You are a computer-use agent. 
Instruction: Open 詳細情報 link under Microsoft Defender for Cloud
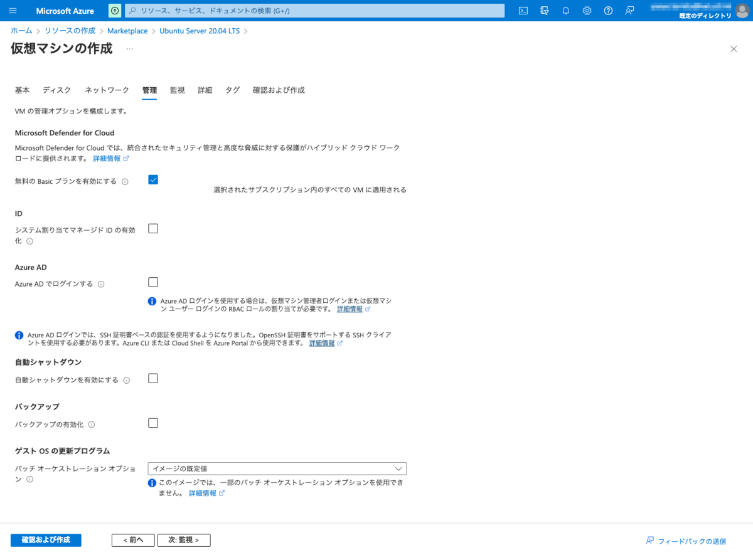coord(107,159)
